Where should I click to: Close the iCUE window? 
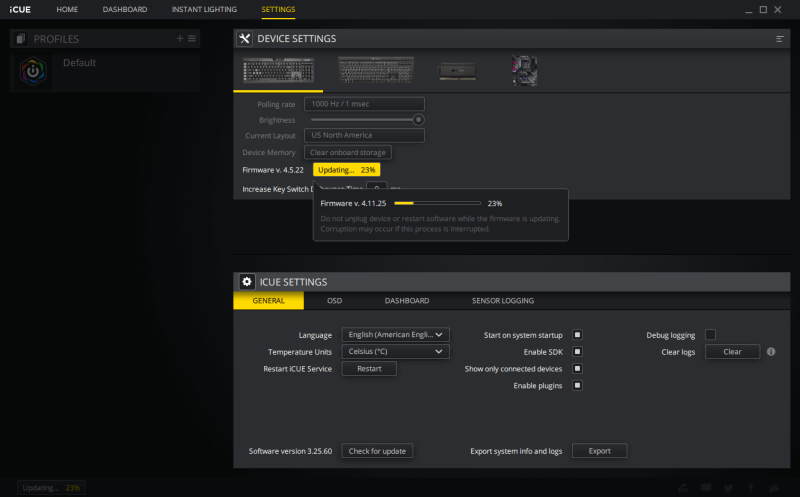(778, 9)
